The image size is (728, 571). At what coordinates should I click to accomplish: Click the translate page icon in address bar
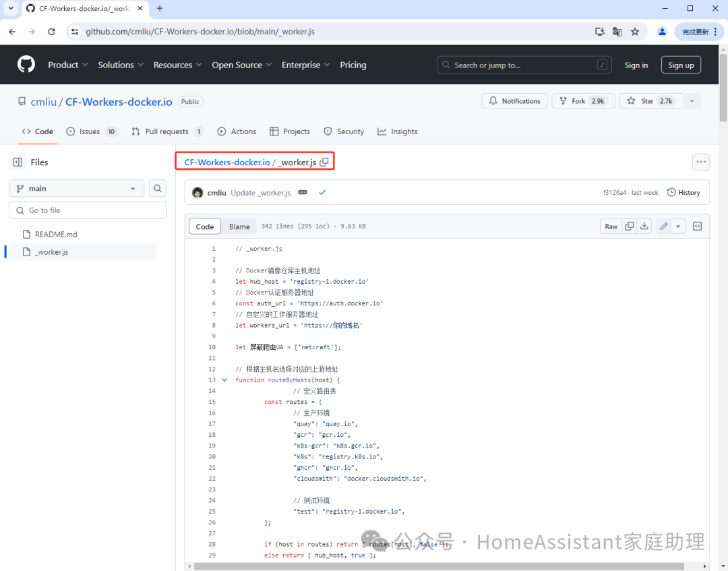pyautogui.click(x=617, y=32)
